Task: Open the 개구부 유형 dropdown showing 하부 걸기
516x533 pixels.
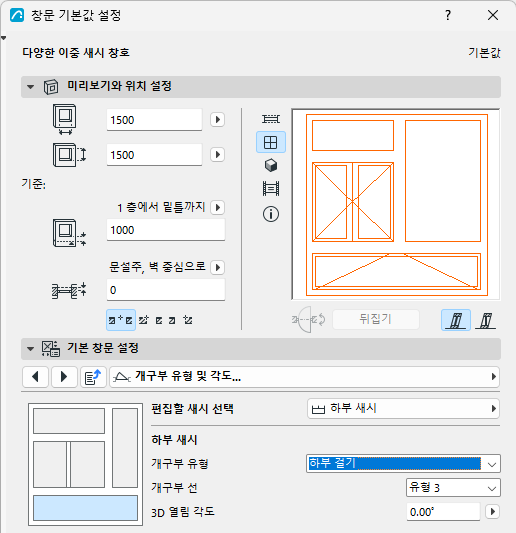Action: 403,464
